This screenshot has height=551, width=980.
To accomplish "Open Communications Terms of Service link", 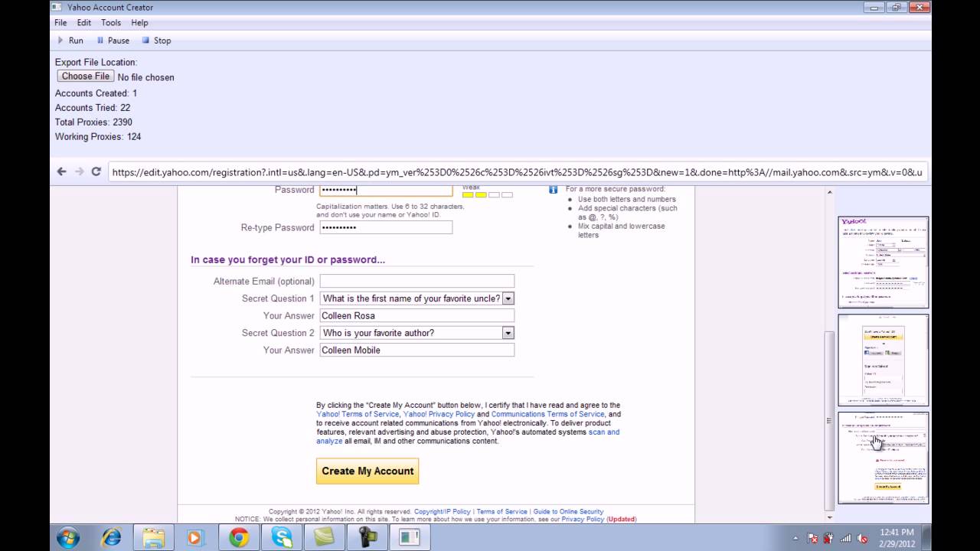I will (547, 415).
